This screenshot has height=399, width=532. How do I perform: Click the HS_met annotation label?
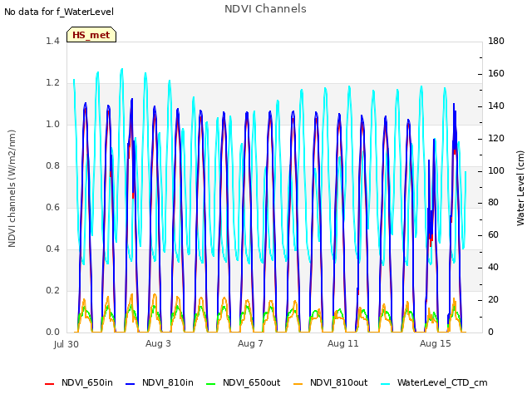coord(91,35)
